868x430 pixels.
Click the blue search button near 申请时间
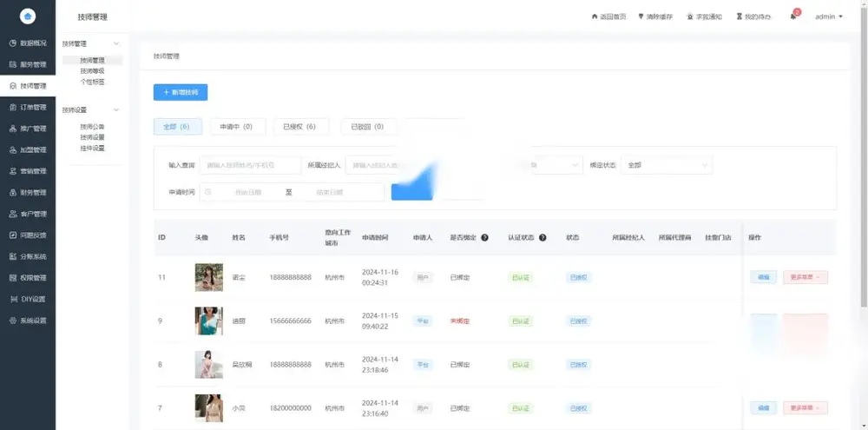click(411, 192)
